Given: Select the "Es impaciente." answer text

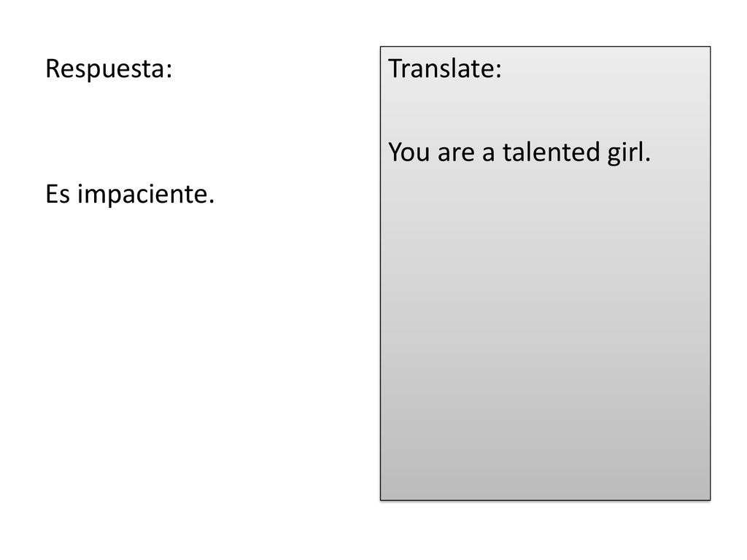Looking at the screenshot, I should (130, 194).
